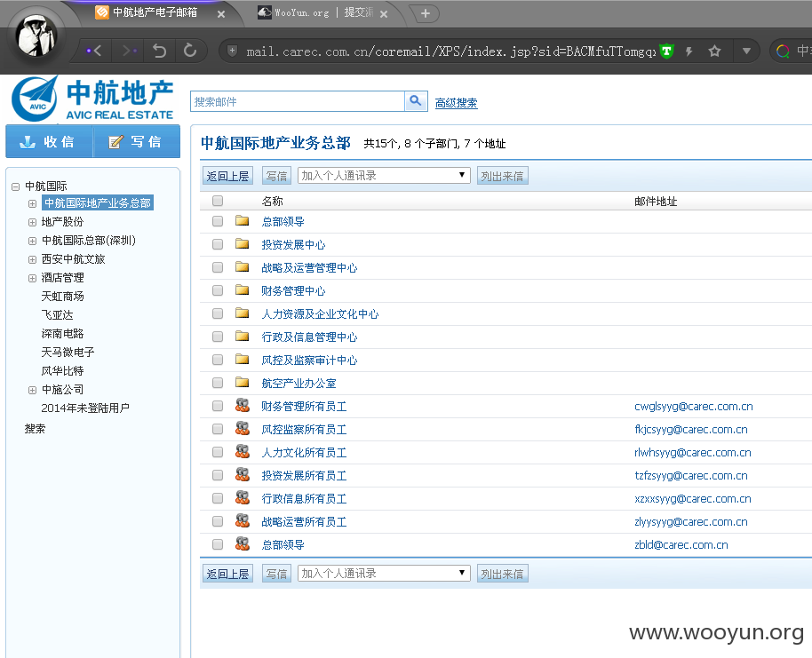Check the 战略及运营管理中心 checkbox
This screenshot has width=812, height=658.
(218, 267)
